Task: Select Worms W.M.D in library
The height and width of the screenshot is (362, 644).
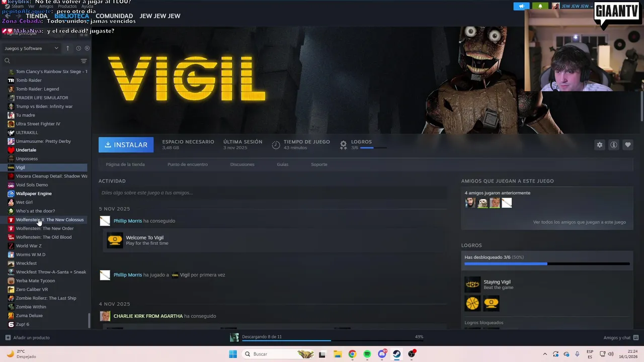Action: [x=31, y=254]
